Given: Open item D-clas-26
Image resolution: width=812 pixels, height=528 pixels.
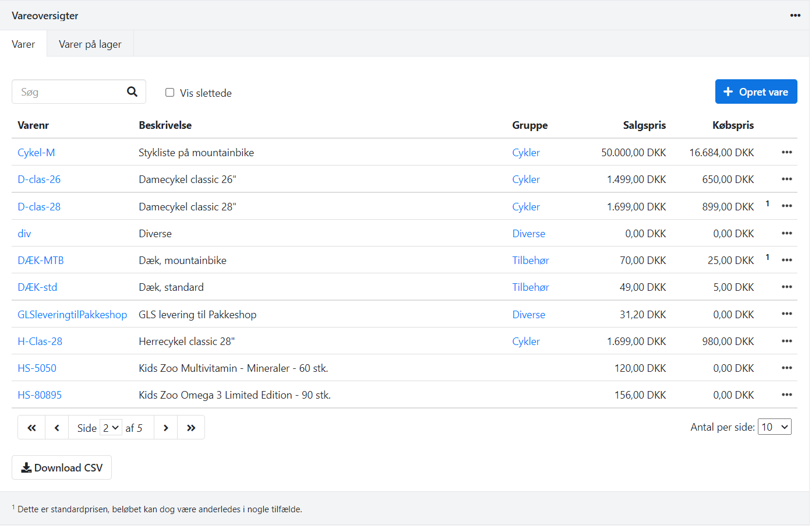Looking at the screenshot, I should (39, 179).
